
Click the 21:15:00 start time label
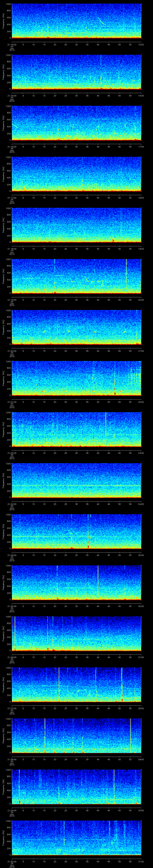pyautogui.click(x=12, y=96)
